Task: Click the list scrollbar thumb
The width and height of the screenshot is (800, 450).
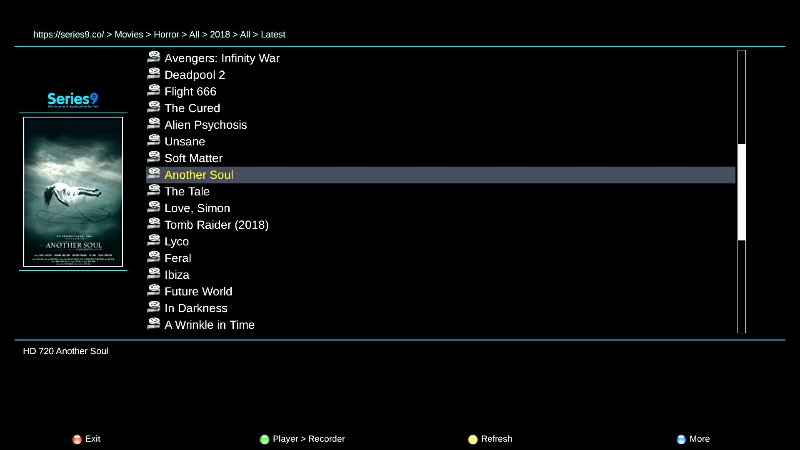Action: pyautogui.click(x=741, y=192)
